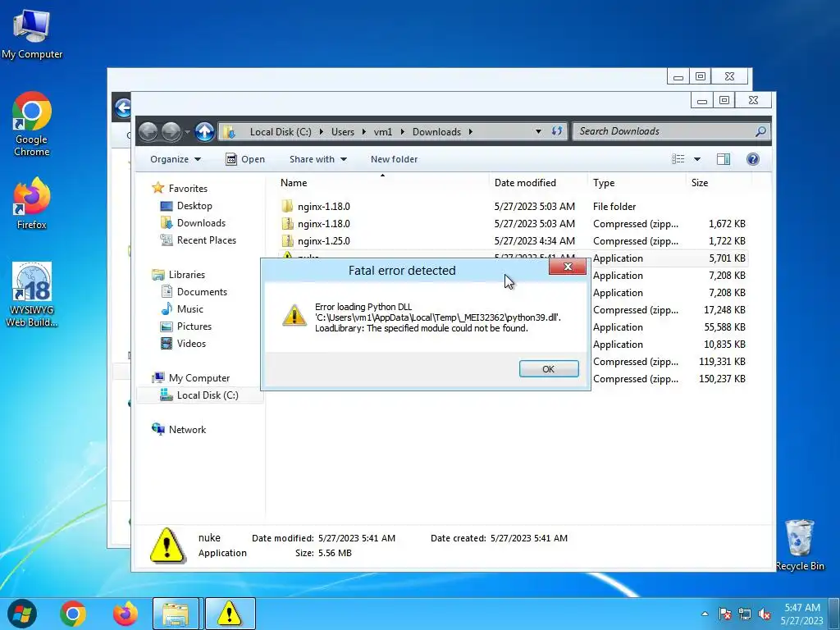
Task: Select vm1 in the address breadcrumb
Action: pos(382,132)
